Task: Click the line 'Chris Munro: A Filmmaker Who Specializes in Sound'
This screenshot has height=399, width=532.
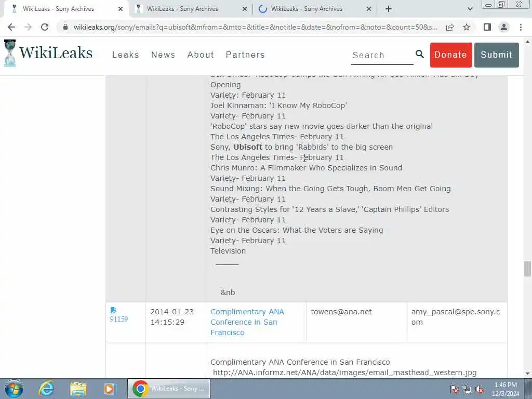Action: (306, 168)
